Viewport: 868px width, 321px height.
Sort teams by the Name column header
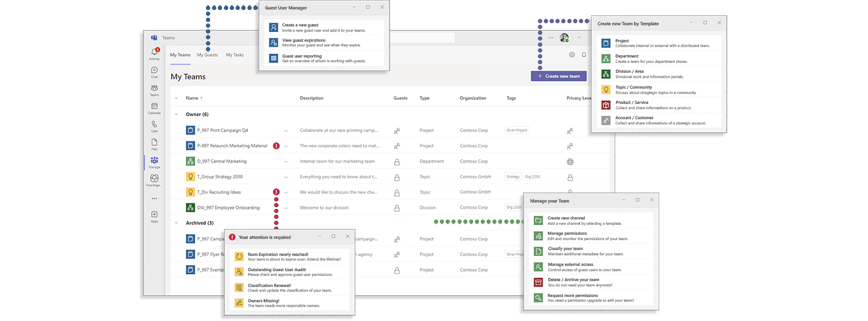tap(192, 98)
